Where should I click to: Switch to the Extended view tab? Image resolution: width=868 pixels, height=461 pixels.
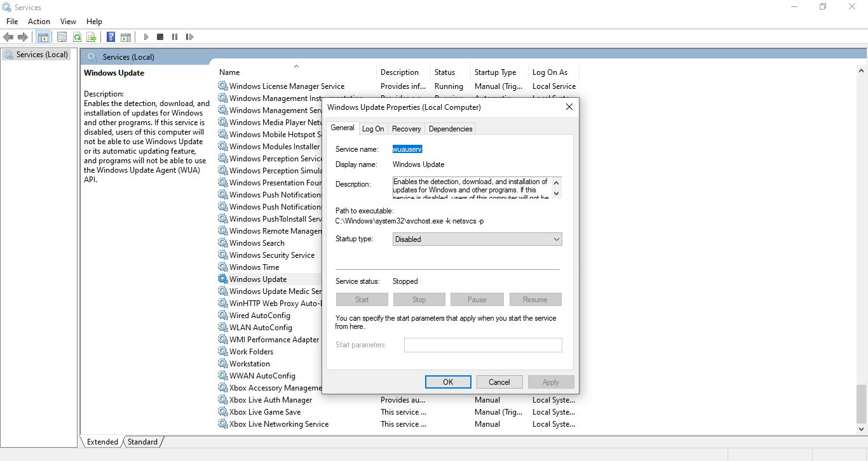102,442
